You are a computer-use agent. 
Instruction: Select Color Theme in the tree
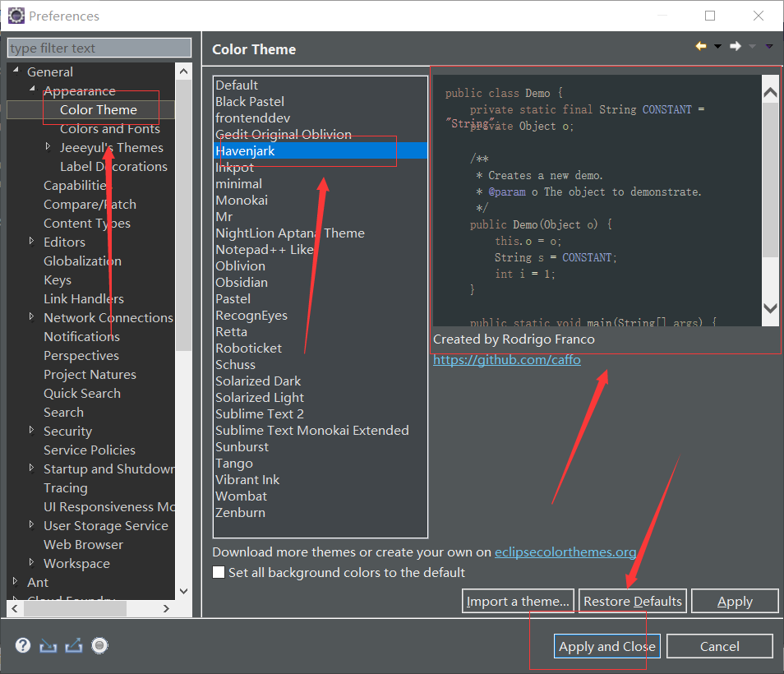99,109
